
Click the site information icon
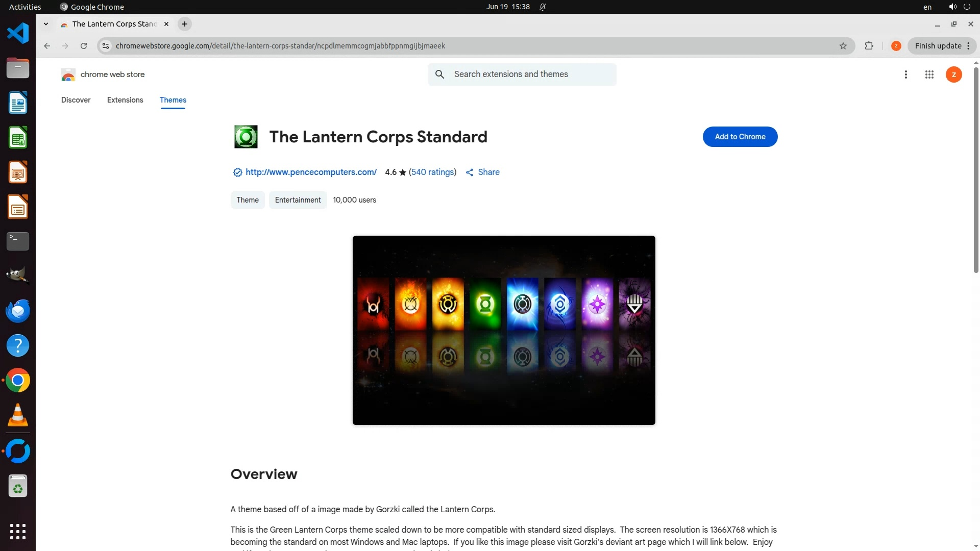click(106, 46)
